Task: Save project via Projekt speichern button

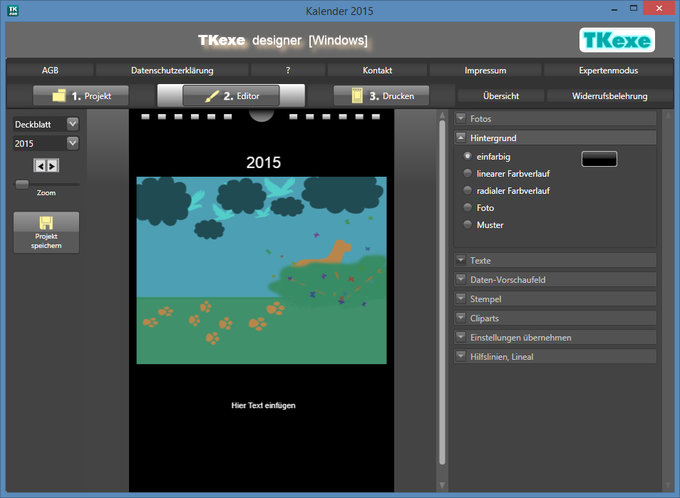Action: pos(46,233)
